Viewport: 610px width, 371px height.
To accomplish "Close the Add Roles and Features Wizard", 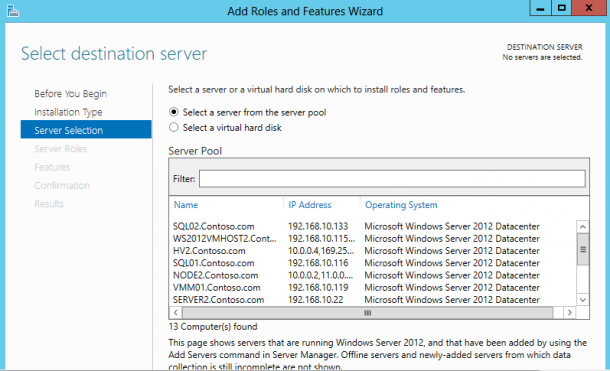I will pyautogui.click(x=589, y=8).
